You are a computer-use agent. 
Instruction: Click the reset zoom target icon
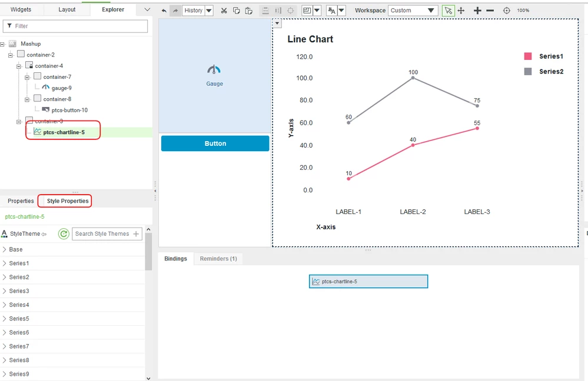pyautogui.click(x=507, y=11)
